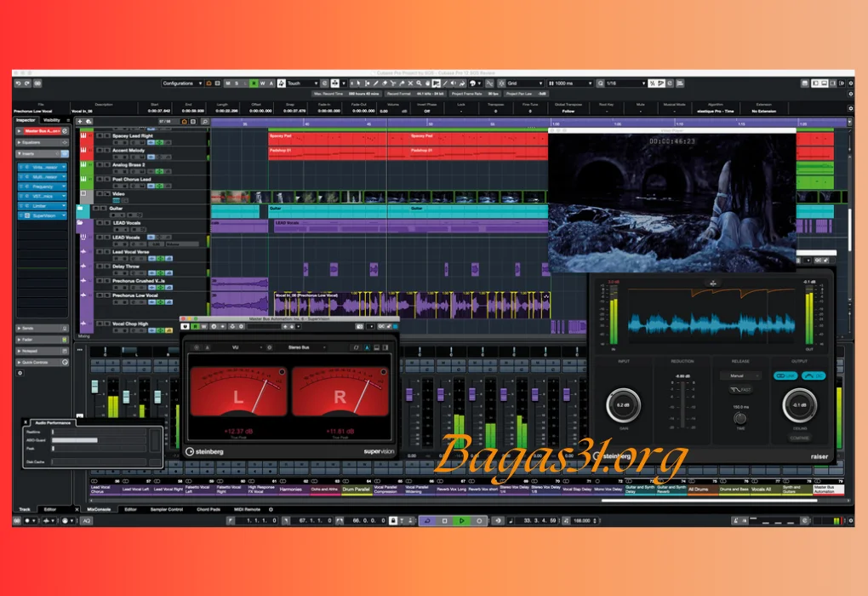Select the Range Selection tool
The image size is (868, 596).
367,83
